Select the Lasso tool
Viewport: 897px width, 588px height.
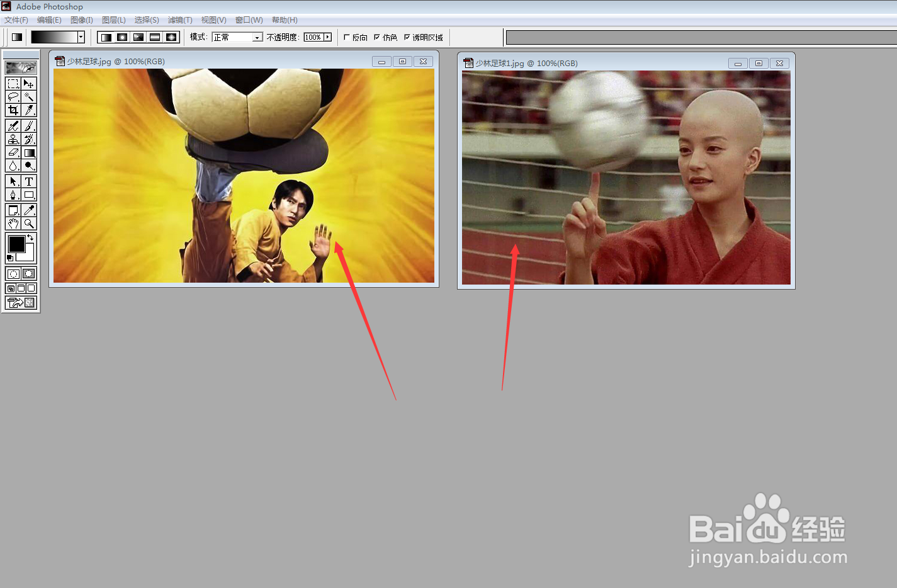(x=13, y=97)
